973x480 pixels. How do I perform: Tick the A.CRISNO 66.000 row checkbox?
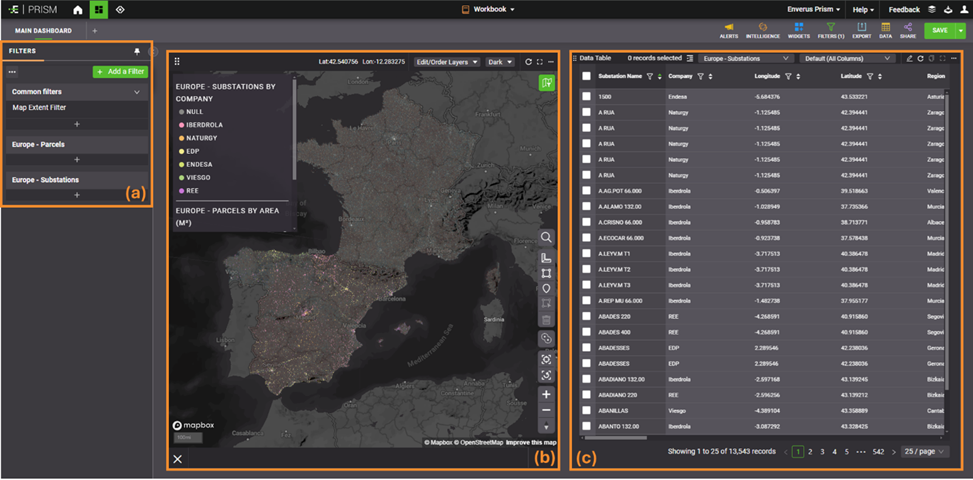pyautogui.click(x=586, y=222)
